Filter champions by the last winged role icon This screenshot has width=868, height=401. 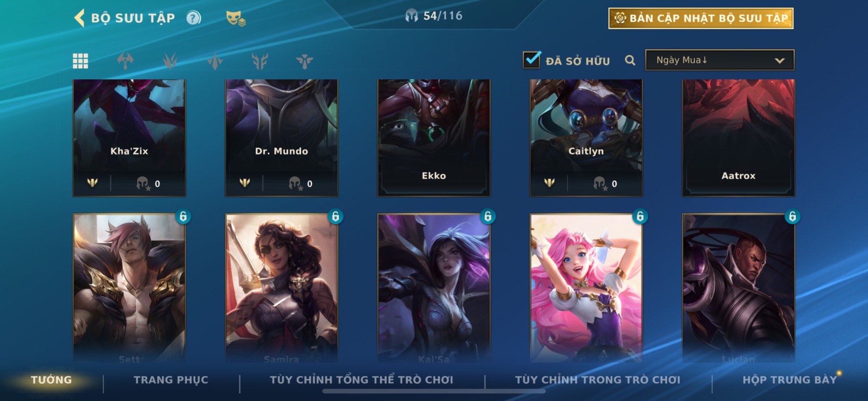coord(304,61)
